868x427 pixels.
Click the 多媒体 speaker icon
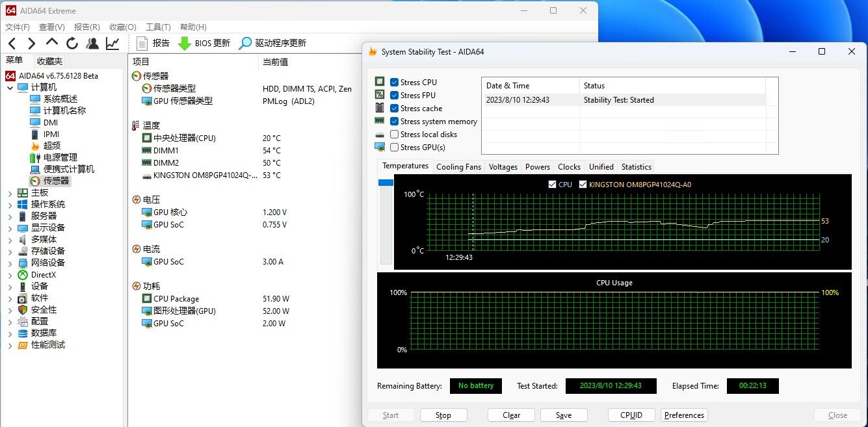(23, 239)
